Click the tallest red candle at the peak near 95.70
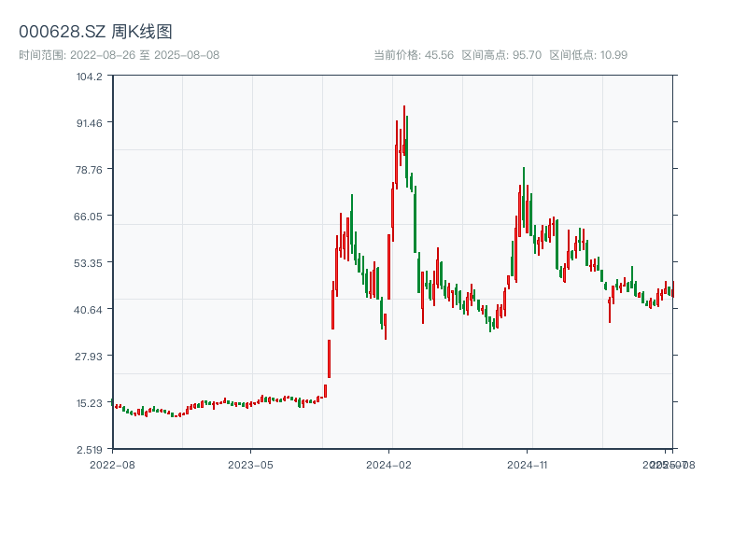The height and width of the screenshot is (560, 747). (x=404, y=130)
